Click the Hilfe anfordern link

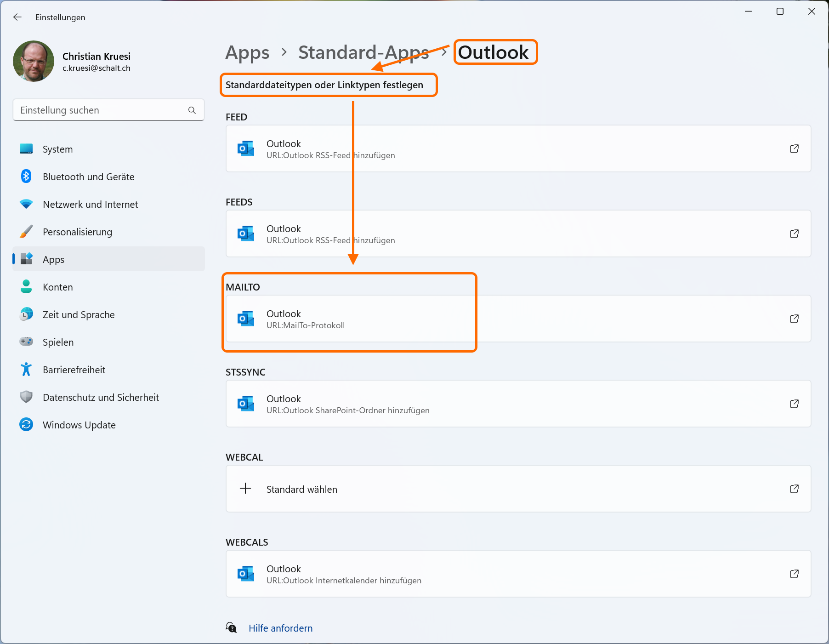coord(280,628)
